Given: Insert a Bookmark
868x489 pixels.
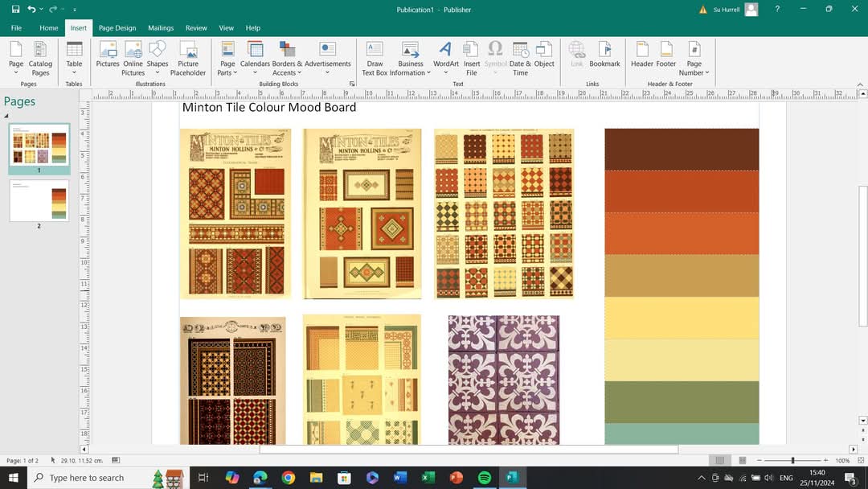Looking at the screenshot, I should (x=604, y=56).
